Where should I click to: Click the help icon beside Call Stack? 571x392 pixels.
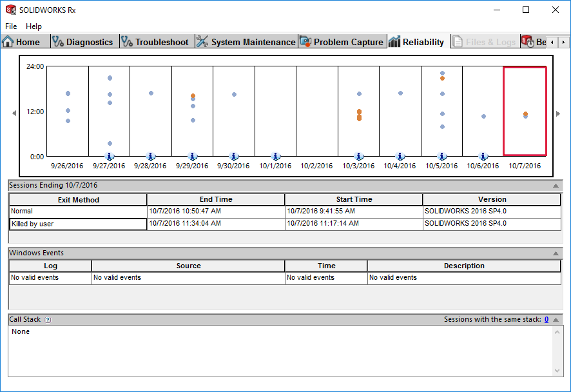coord(48,320)
